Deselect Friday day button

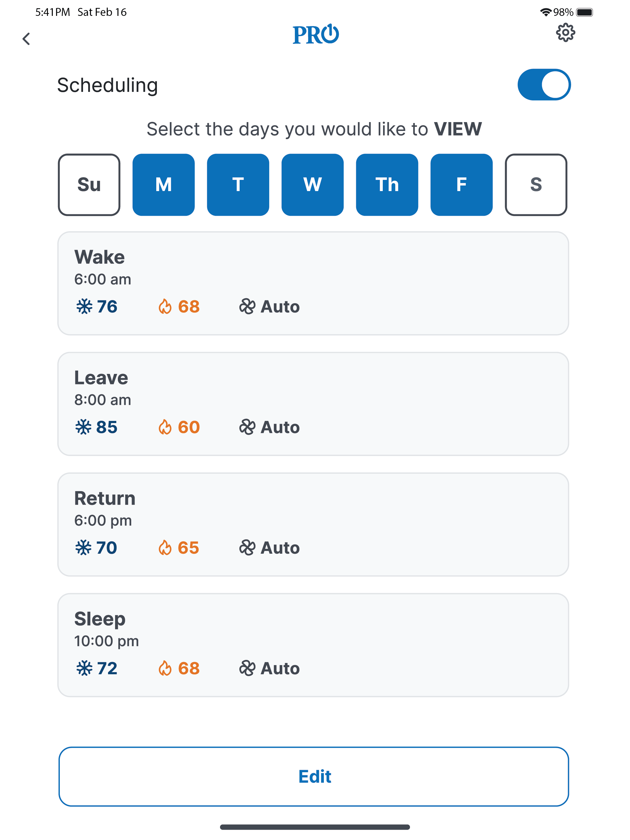(x=461, y=185)
